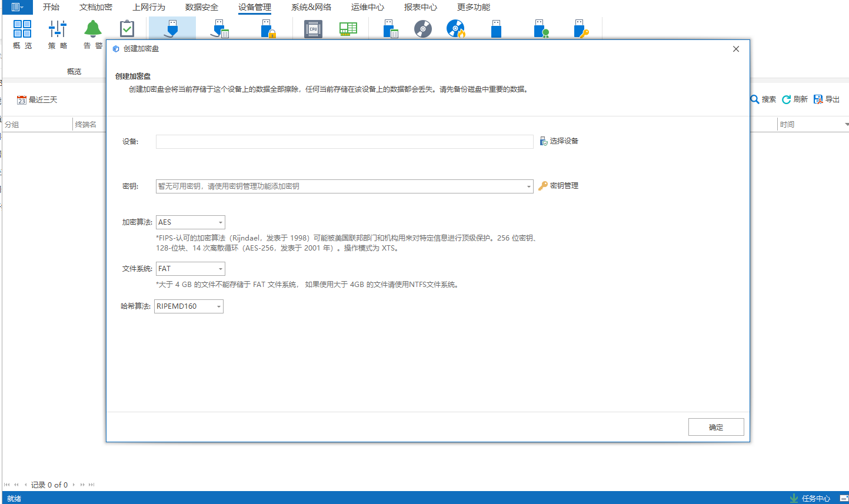
Task: Open the application menu button dropdown
Action: pyautogui.click(x=17, y=7)
